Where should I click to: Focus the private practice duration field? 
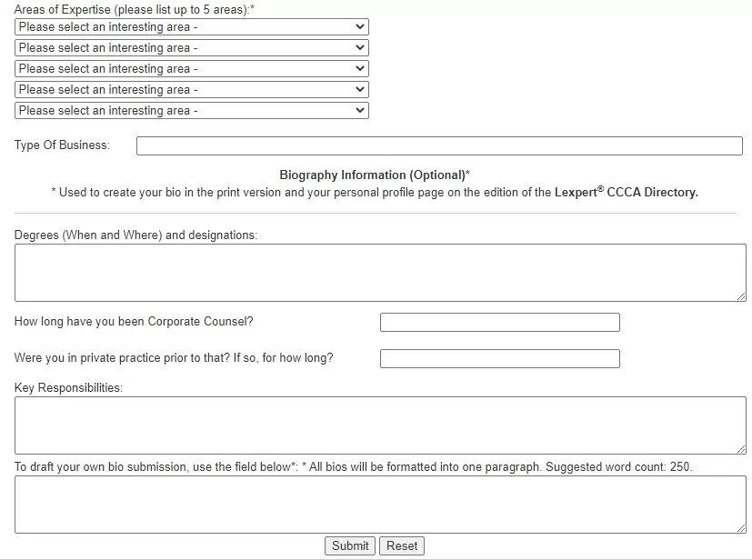[x=500, y=358]
